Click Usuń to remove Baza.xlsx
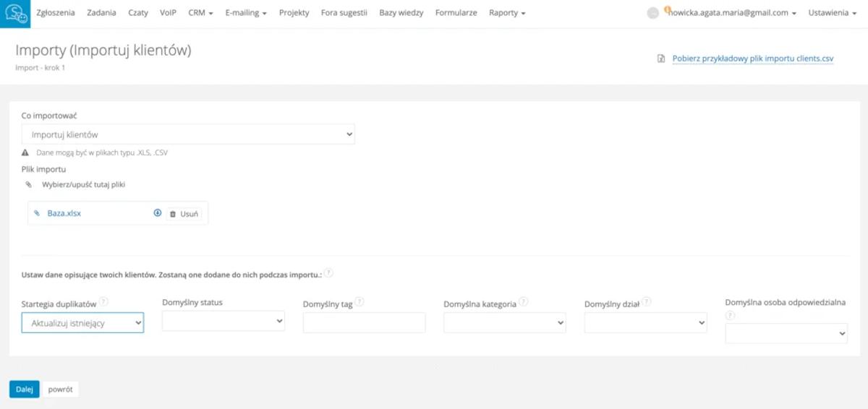Image resolution: width=868 pixels, height=409 pixels. coord(184,214)
